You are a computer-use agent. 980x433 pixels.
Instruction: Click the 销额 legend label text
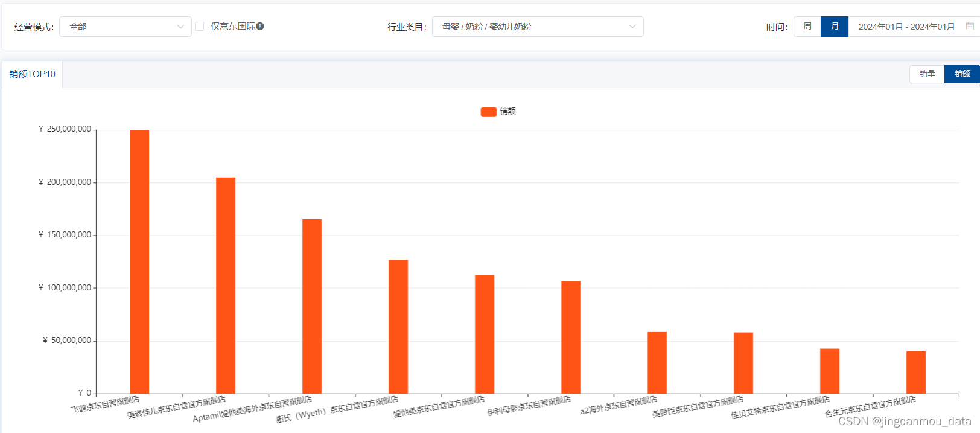[508, 111]
